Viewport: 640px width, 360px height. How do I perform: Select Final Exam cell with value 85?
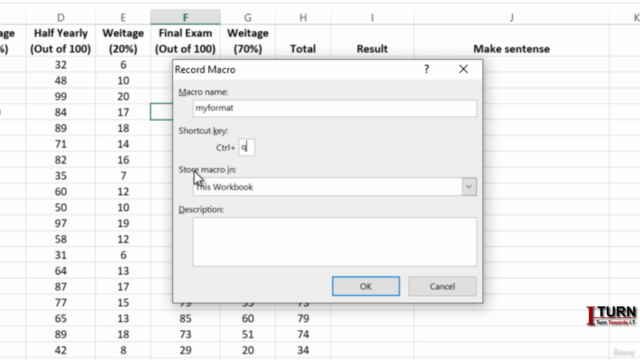(185, 318)
